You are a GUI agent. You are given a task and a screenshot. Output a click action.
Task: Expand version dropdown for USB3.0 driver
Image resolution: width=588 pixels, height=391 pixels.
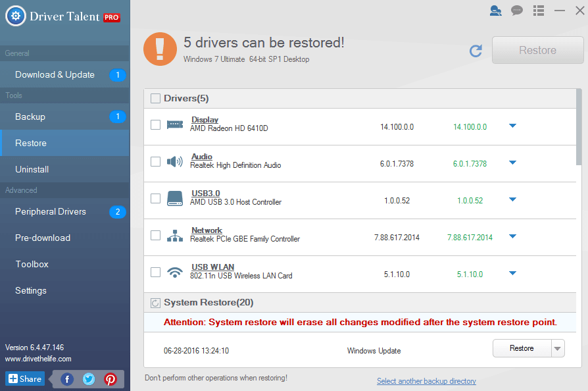coord(512,199)
